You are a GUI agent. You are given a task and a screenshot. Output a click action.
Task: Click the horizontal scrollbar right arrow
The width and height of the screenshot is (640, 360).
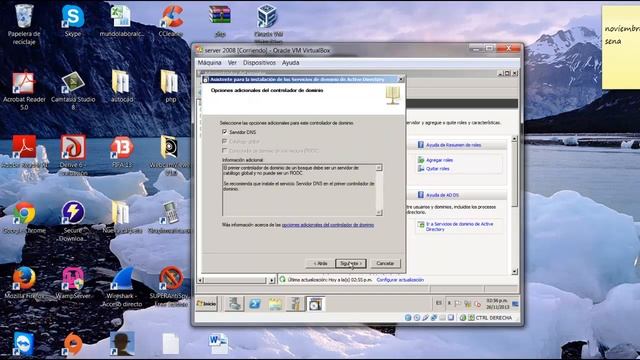click(272, 280)
